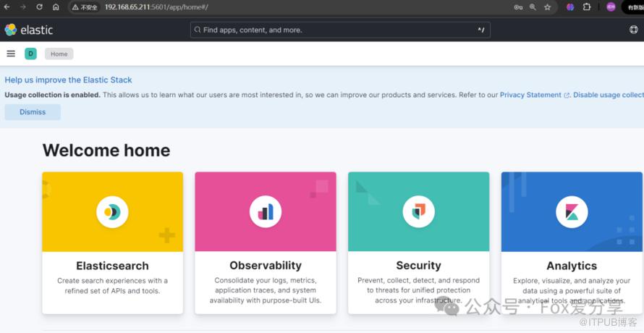Bookmark this page with the star icon
This screenshot has height=333, width=644.
(x=548, y=7)
